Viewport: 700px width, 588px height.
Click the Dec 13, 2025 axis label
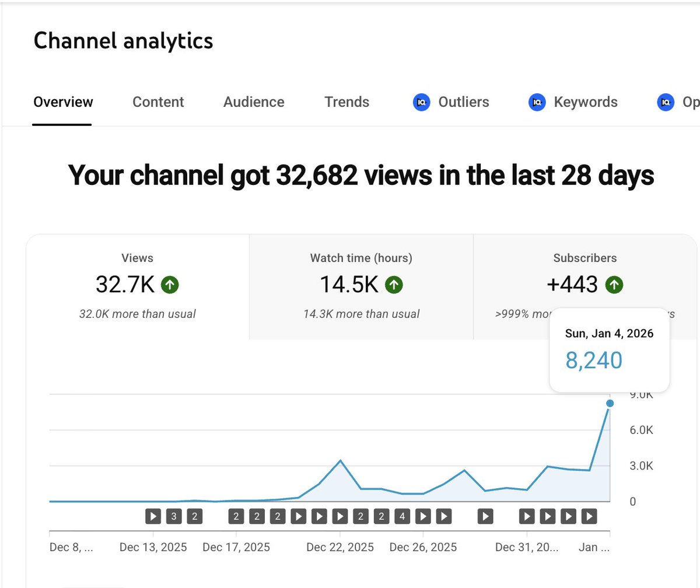(x=153, y=548)
